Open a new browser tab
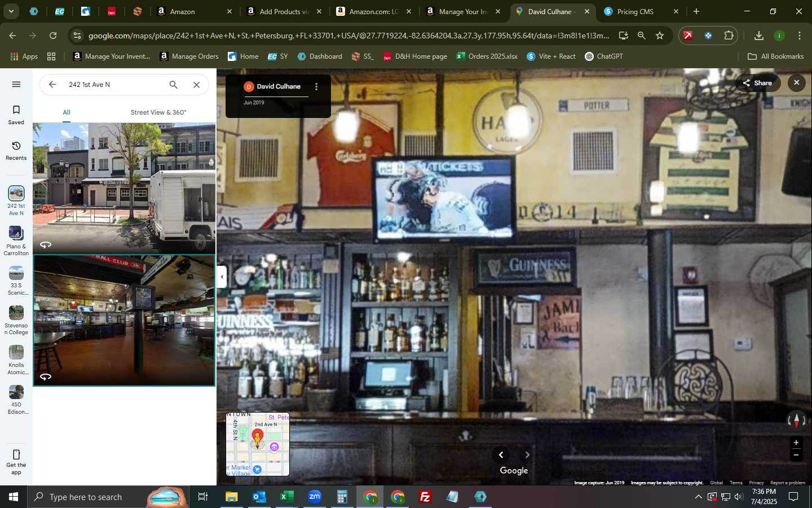The width and height of the screenshot is (812, 508). pyautogui.click(x=696, y=11)
